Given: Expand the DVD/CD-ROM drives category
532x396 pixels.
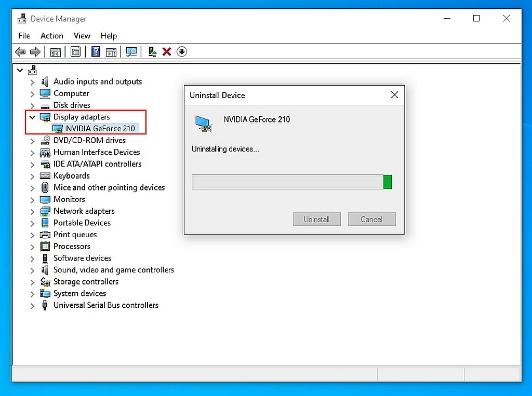Looking at the screenshot, I should (32, 141).
